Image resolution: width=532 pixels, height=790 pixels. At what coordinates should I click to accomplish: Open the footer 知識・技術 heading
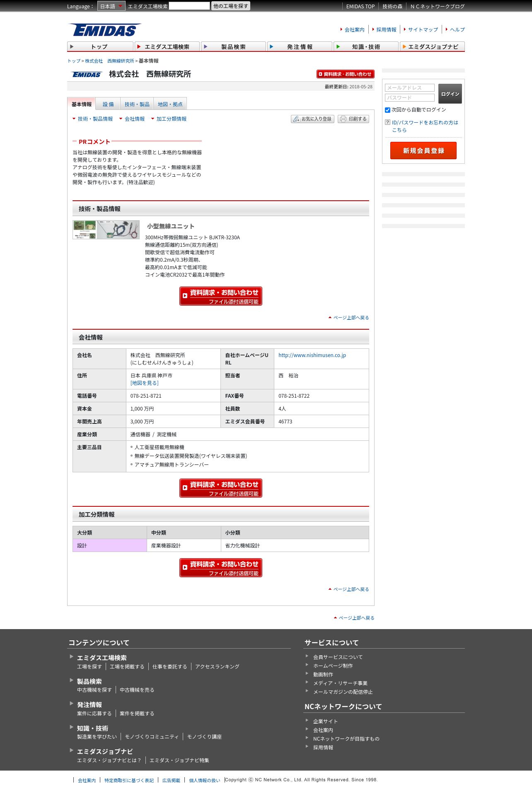[x=92, y=728]
